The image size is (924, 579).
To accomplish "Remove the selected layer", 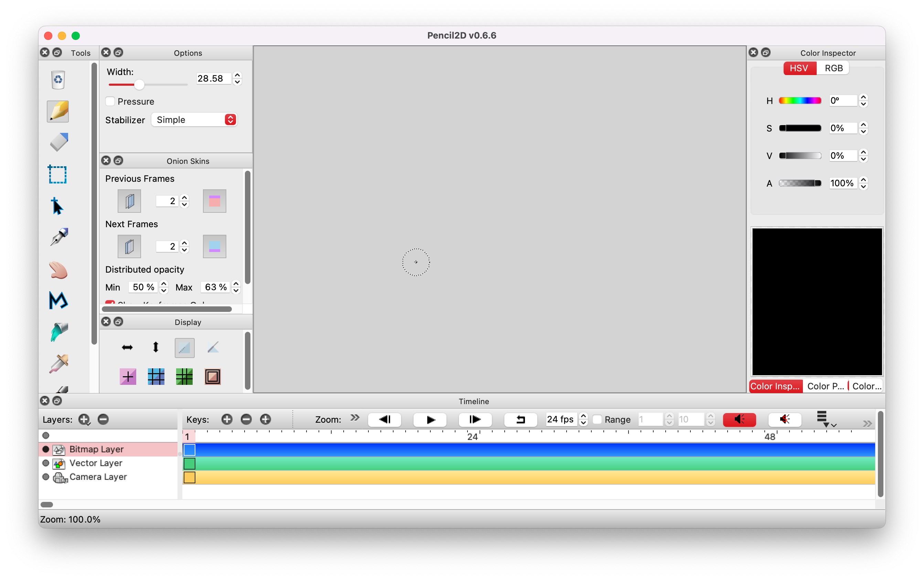I will 103,419.
